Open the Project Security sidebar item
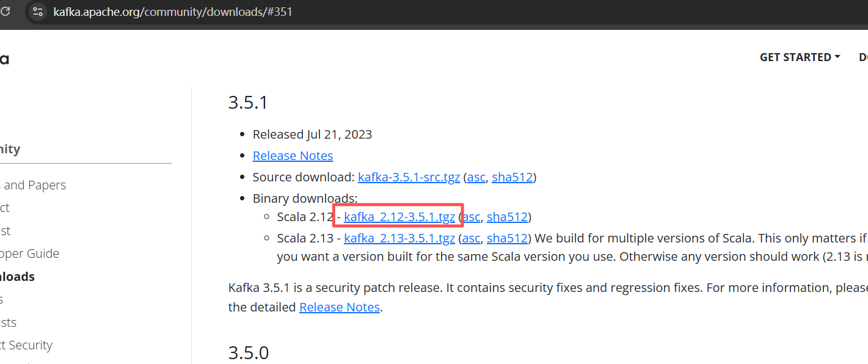The width and height of the screenshot is (868, 364). (x=26, y=345)
